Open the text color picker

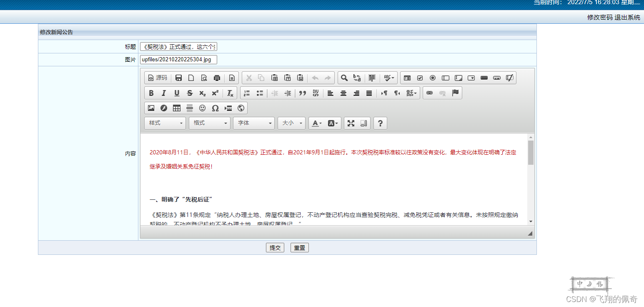pos(317,123)
